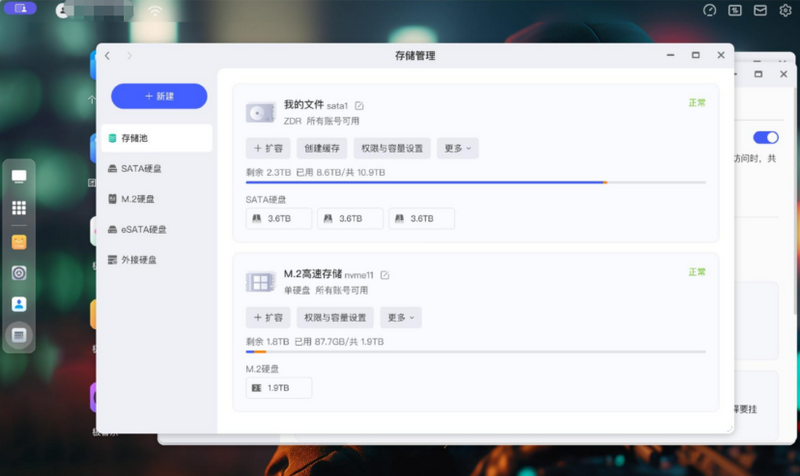Click the 外接硬盘 icon in sidebar
Image resolution: width=800 pixels, height=476 pixels.
pos(112,260)
